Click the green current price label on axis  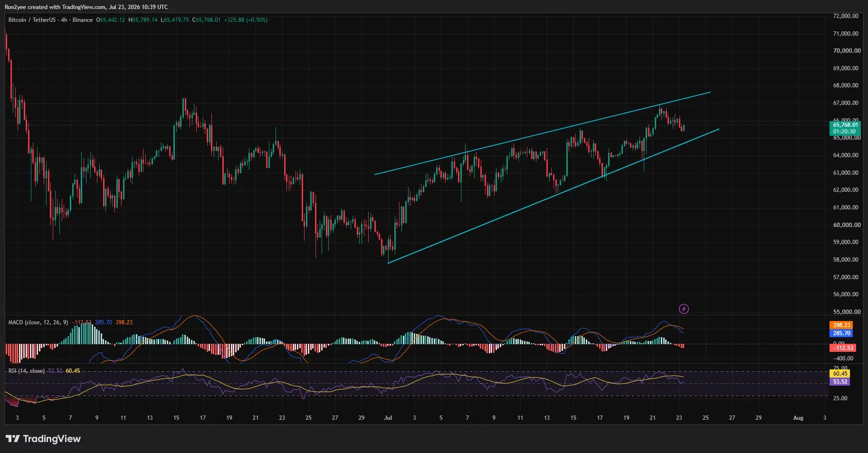tap(846, 128)
